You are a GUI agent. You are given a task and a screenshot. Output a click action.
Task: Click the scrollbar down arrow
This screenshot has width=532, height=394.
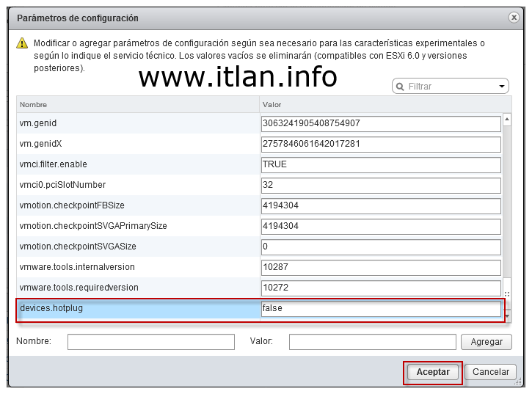[506, 315]
